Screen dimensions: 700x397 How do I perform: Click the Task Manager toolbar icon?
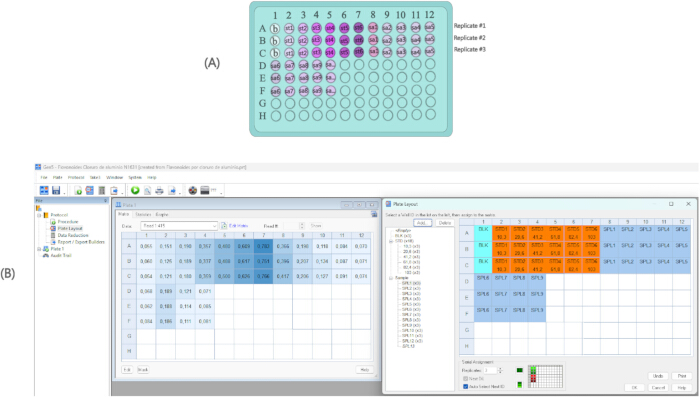44,191
